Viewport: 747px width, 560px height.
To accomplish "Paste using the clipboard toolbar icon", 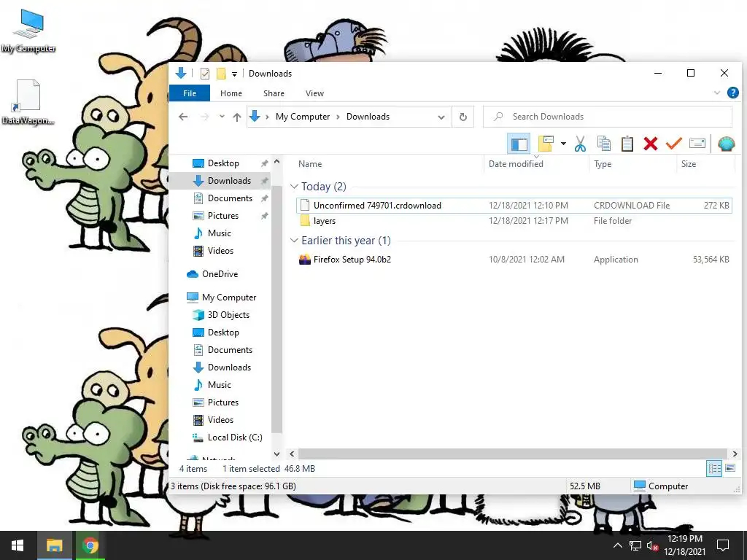I will coord(627,144).
